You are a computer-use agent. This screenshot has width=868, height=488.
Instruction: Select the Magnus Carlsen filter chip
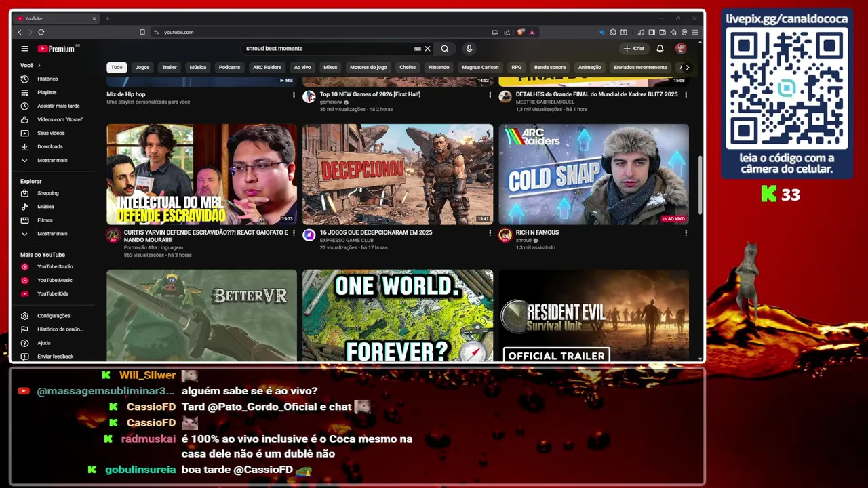(480, 68)
